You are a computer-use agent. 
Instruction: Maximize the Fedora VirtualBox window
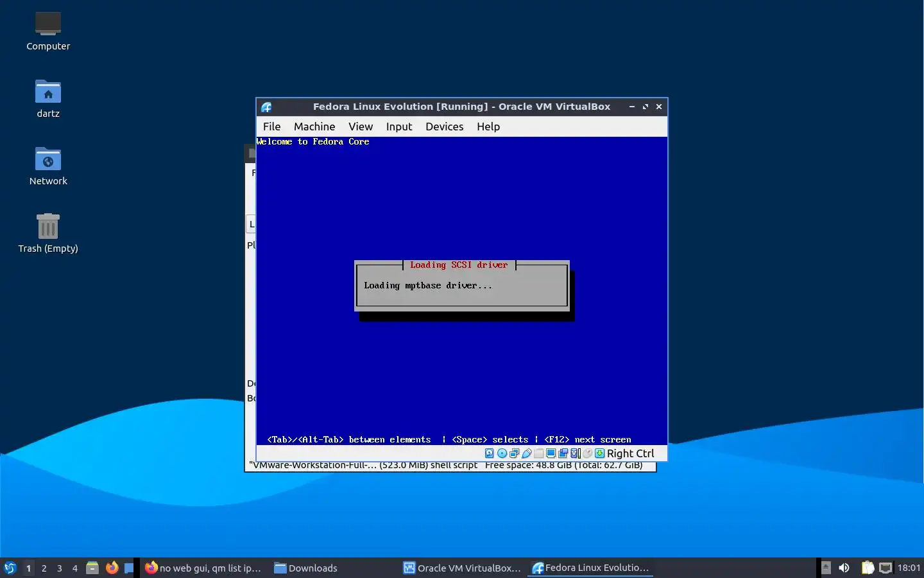646,107
